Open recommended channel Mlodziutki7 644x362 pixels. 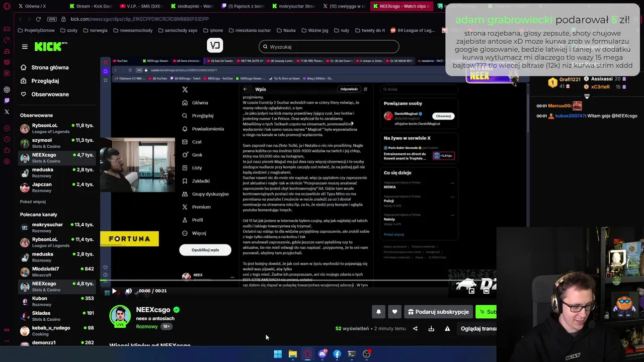pos(56,271)
